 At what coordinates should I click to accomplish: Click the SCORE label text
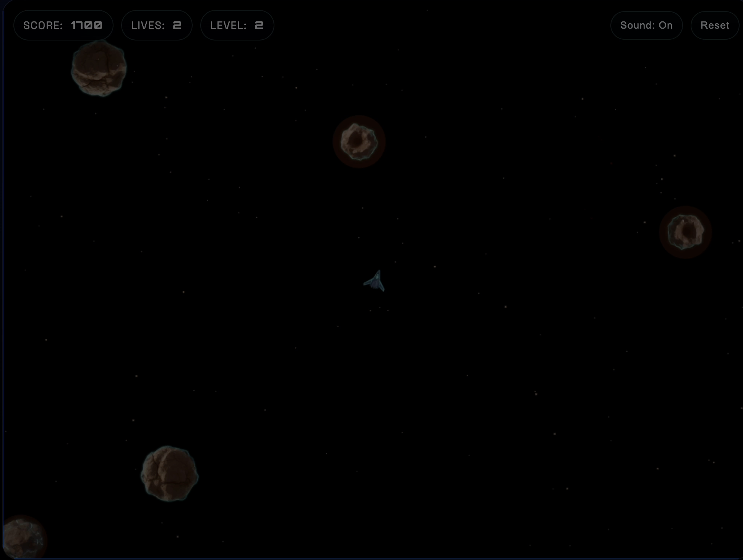[43, 26]
